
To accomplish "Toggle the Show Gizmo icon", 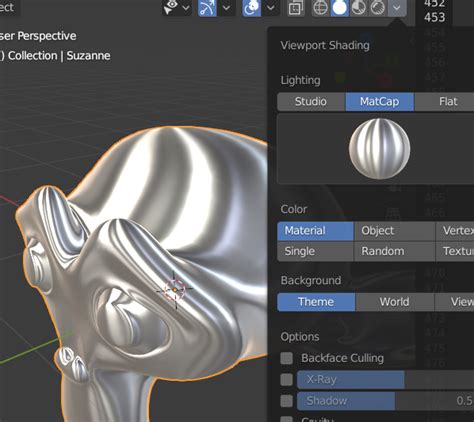I will [207, 7].
